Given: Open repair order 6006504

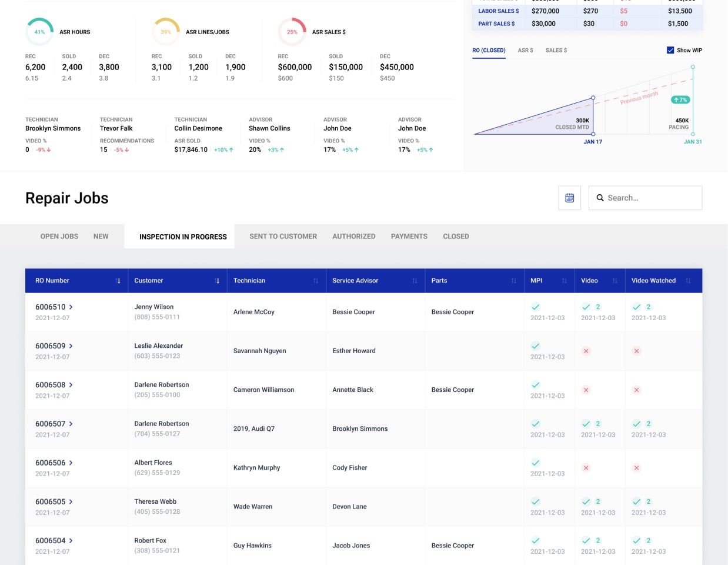Looking at the screenshot, I should (51, 540).
